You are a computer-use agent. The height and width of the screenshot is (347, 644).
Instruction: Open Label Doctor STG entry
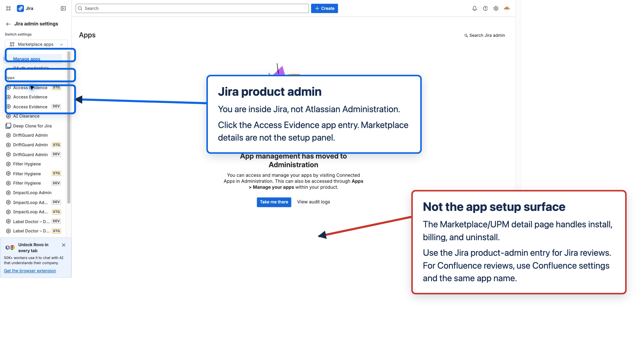(34, 231)
